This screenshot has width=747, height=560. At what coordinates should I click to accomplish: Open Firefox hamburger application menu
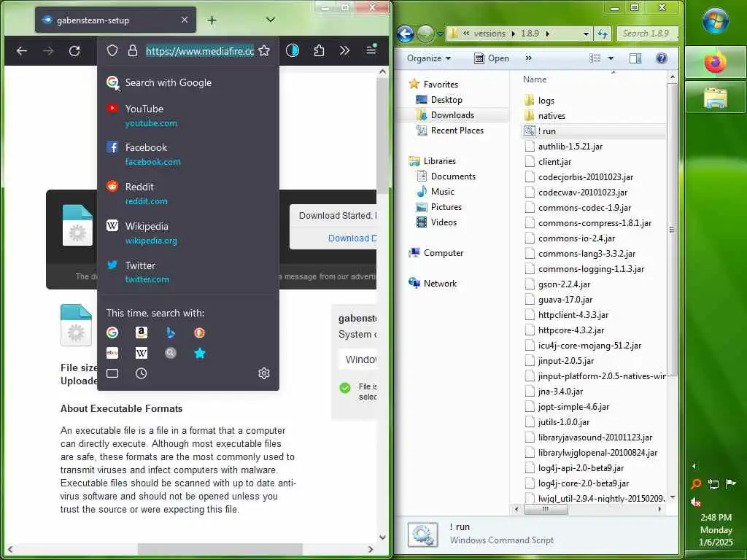371,50
